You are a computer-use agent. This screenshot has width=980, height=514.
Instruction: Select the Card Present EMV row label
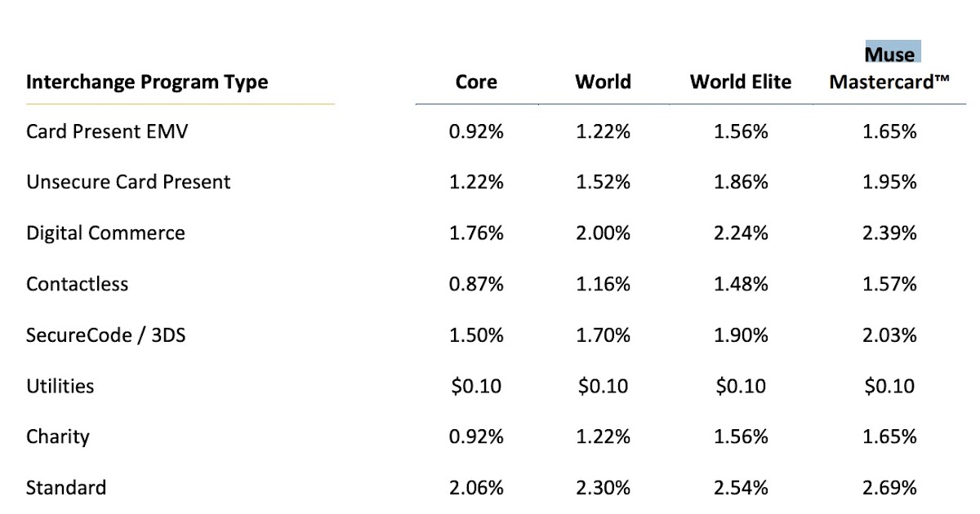[107, 131]
